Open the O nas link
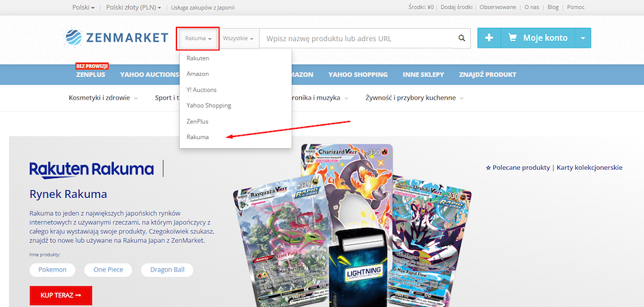The width and height of the screenshot is (644, 307). (532, 7)
